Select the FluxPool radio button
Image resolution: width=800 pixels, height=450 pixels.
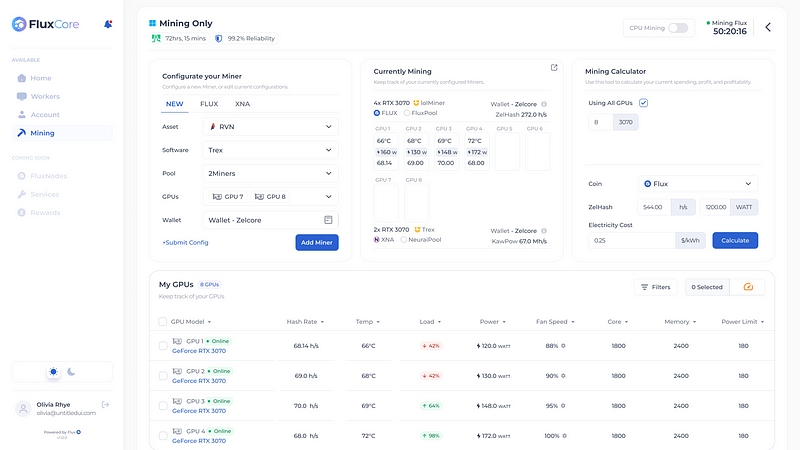pyautogui.click(x=407, y=113)
